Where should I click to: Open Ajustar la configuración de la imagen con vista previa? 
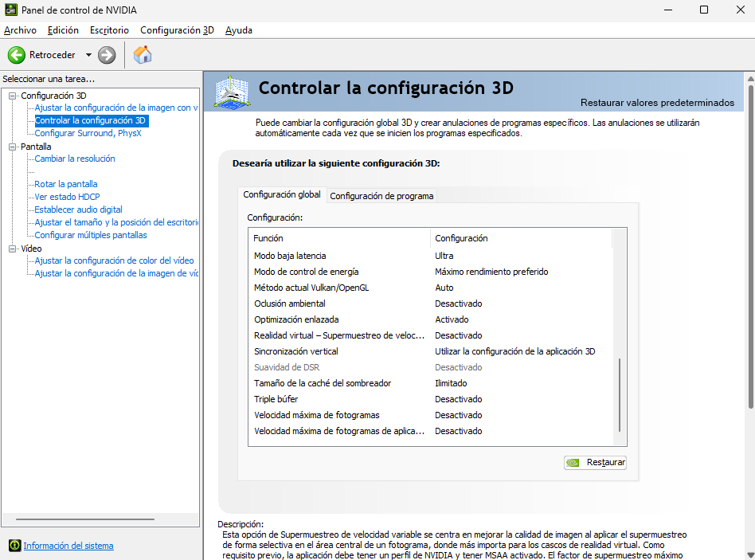click(x=116, y=108)
